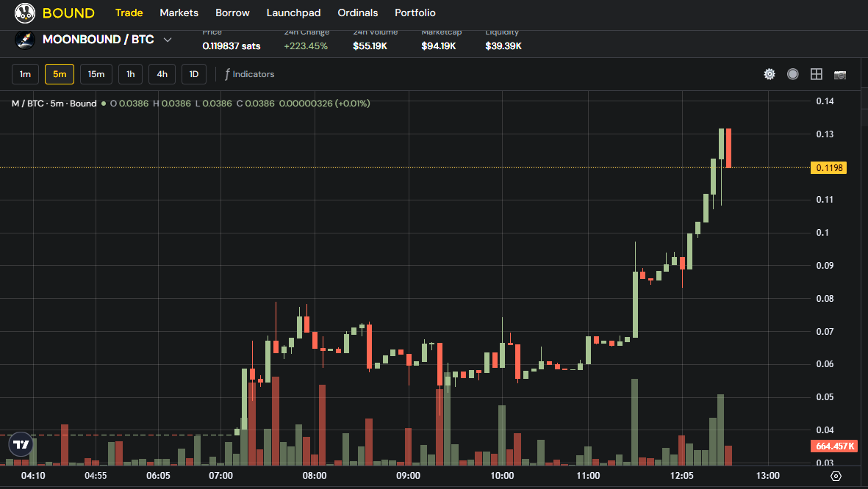868x489 pixels.
Task: Click the TradingView logo badge
Action: 21,444
